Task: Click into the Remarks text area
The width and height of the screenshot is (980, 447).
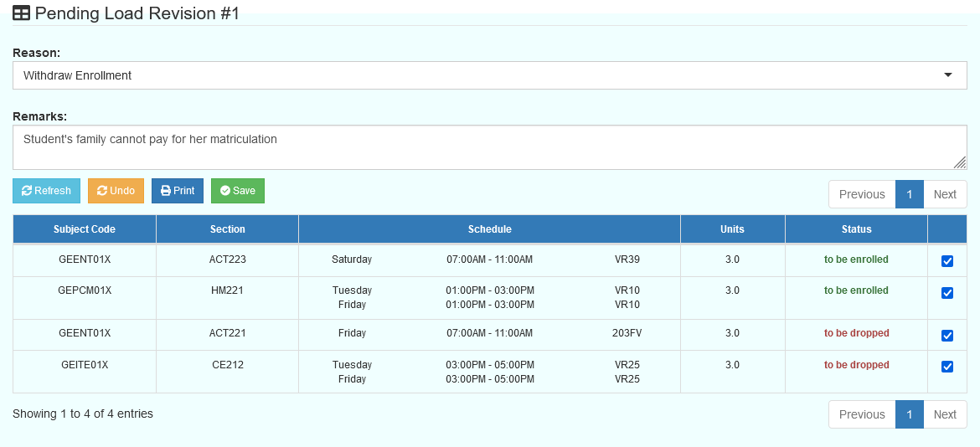Action: (x=489, y=147)
